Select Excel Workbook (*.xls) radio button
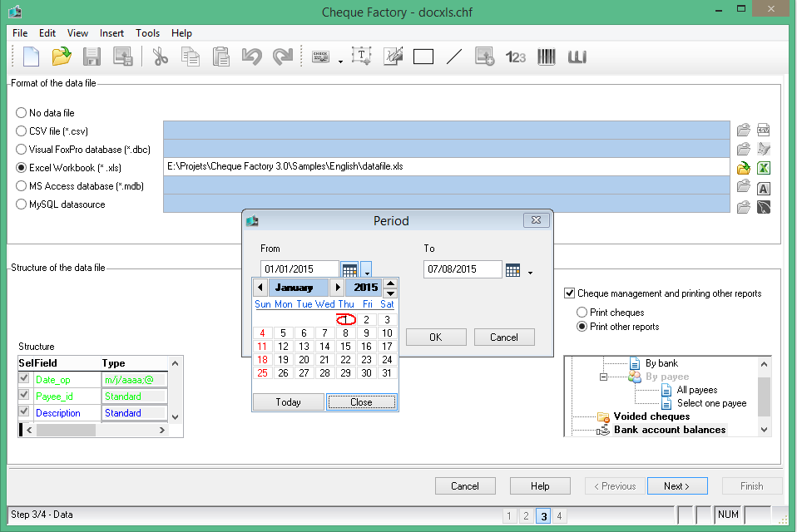The image size is (797, 532). (22, 168)
